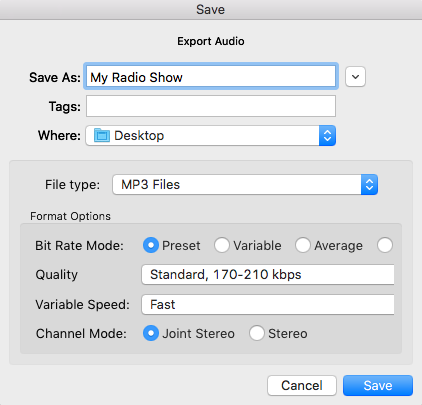Click the Channel Mode label

(x=81, y=334)
